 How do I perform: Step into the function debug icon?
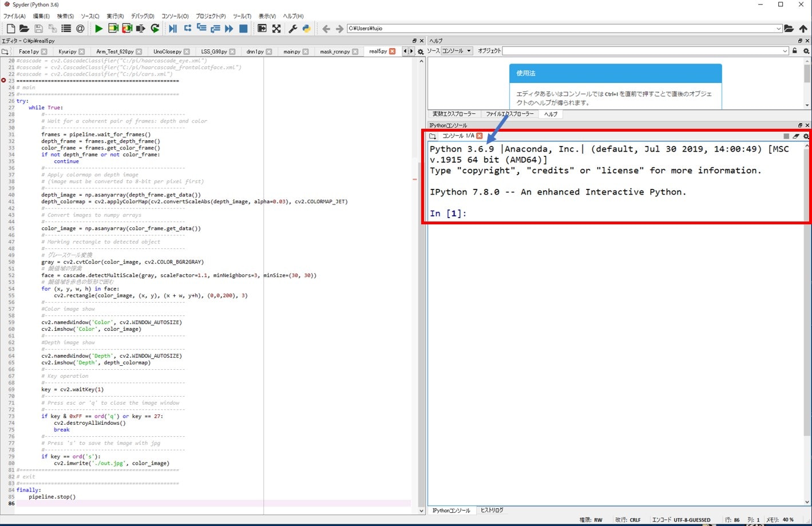[x=201, y=28]
